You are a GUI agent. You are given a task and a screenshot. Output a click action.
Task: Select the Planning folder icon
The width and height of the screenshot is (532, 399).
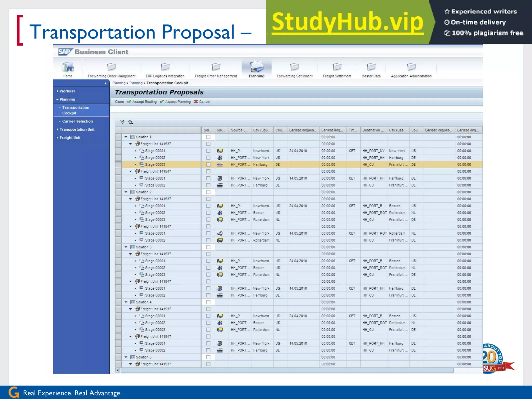(x=257, y=66)
